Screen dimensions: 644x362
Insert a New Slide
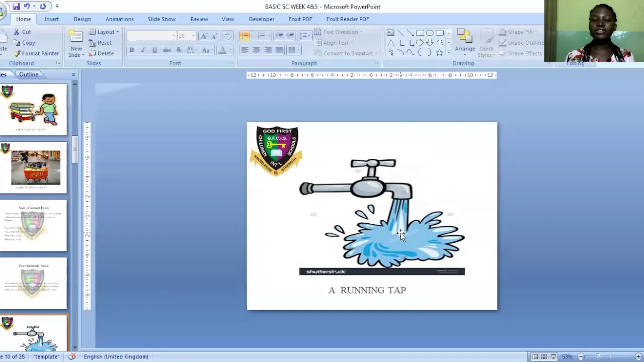[x=76, y=43]
